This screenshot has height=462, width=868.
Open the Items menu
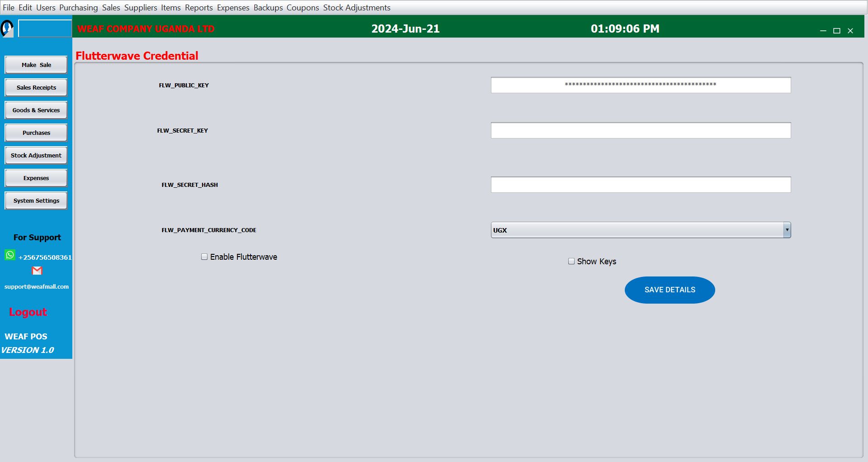(x=171, y=8)
